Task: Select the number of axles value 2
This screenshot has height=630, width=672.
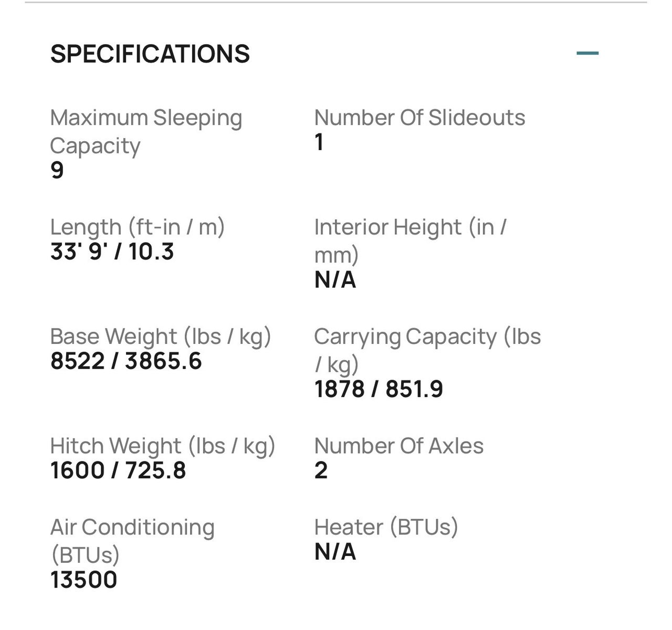Action: 321,470
